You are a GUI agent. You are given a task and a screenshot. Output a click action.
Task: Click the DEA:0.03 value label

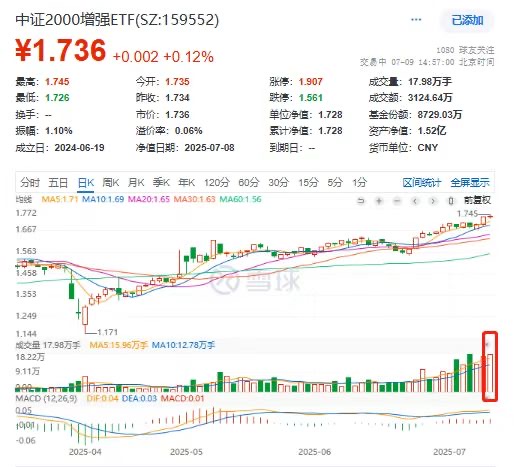coord(139,399)
